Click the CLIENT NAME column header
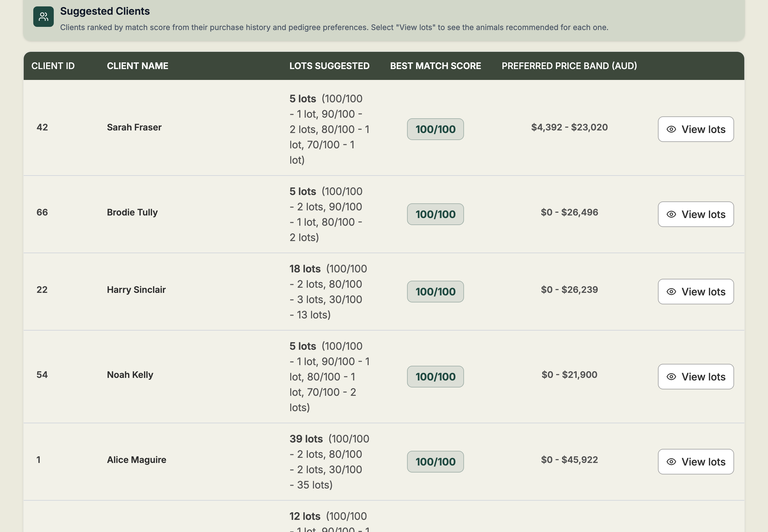The height and width of the screenshot is (532, 768). tap(138, 66)
